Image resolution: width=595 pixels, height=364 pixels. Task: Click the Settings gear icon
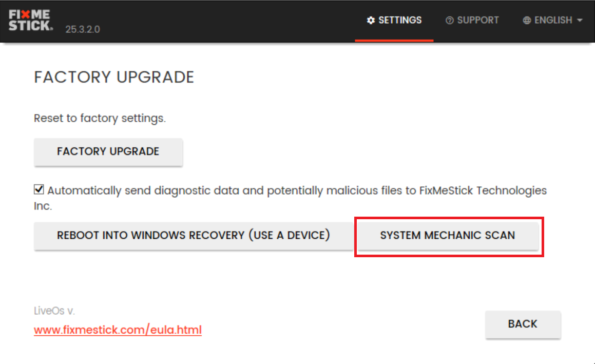coord(371,21)
